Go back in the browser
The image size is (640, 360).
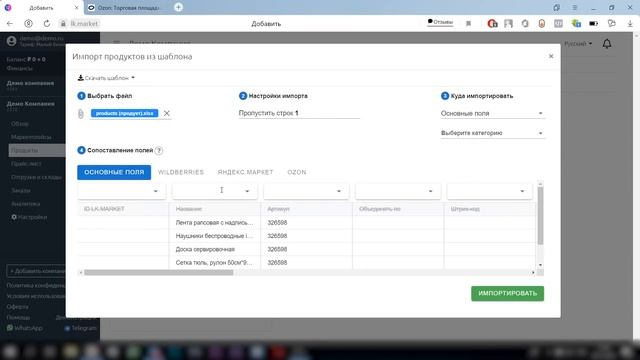(10, 24)
